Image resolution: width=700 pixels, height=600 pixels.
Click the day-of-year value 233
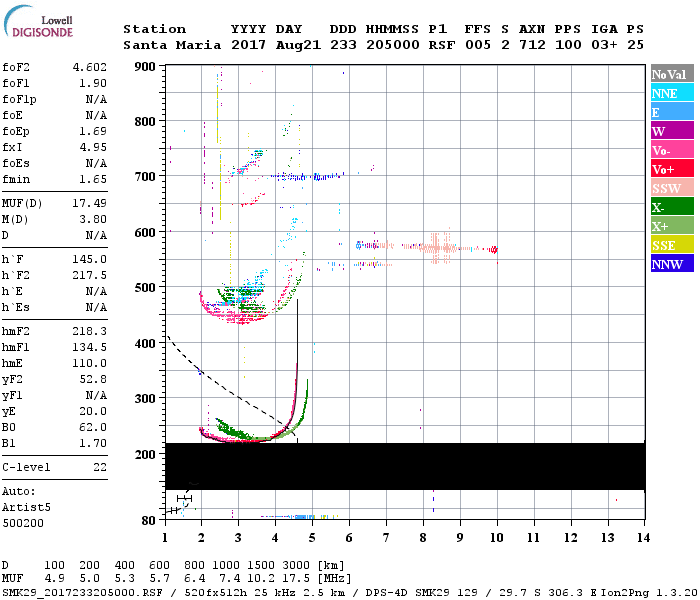343,45
